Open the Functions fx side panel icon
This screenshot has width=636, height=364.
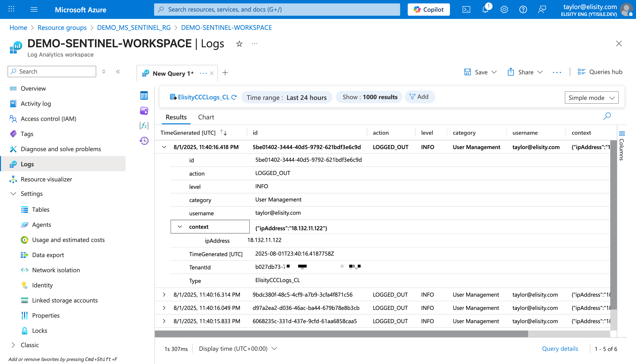click(144, 125)
